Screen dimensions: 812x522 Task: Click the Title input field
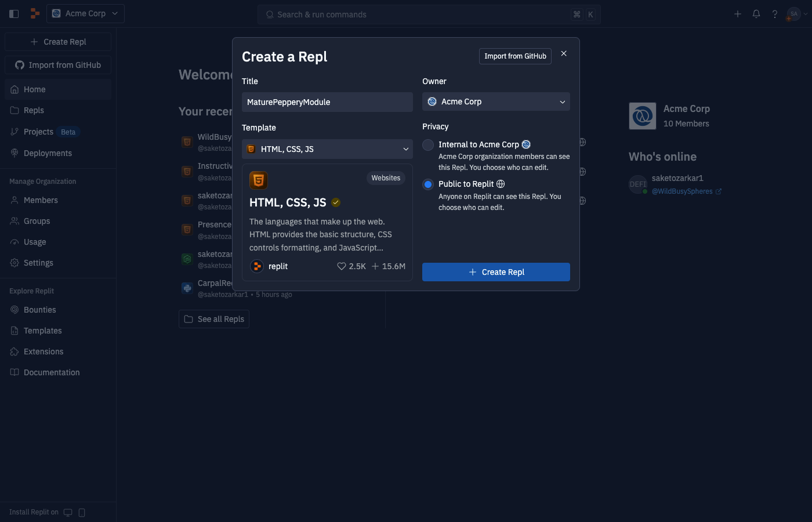pos(327,102)
